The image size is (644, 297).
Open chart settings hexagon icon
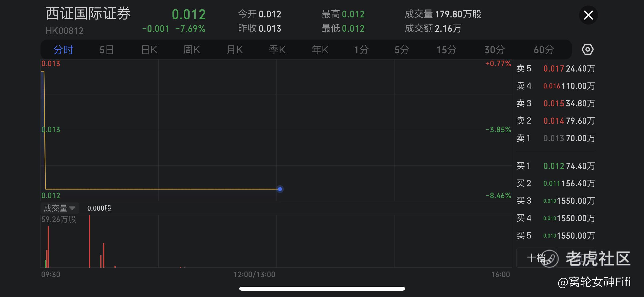(x=587, y=50)
